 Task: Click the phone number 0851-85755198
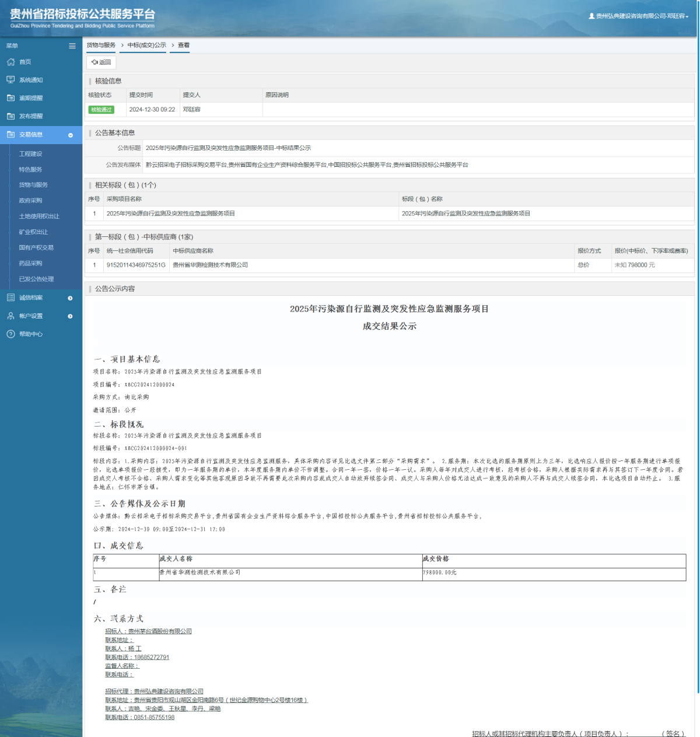tap(154, 717)
